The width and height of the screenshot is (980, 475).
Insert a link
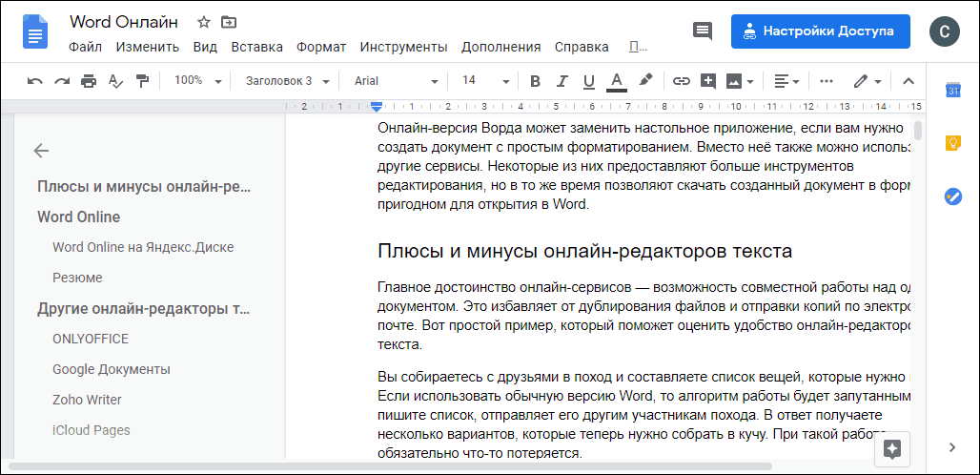point(681,81)
